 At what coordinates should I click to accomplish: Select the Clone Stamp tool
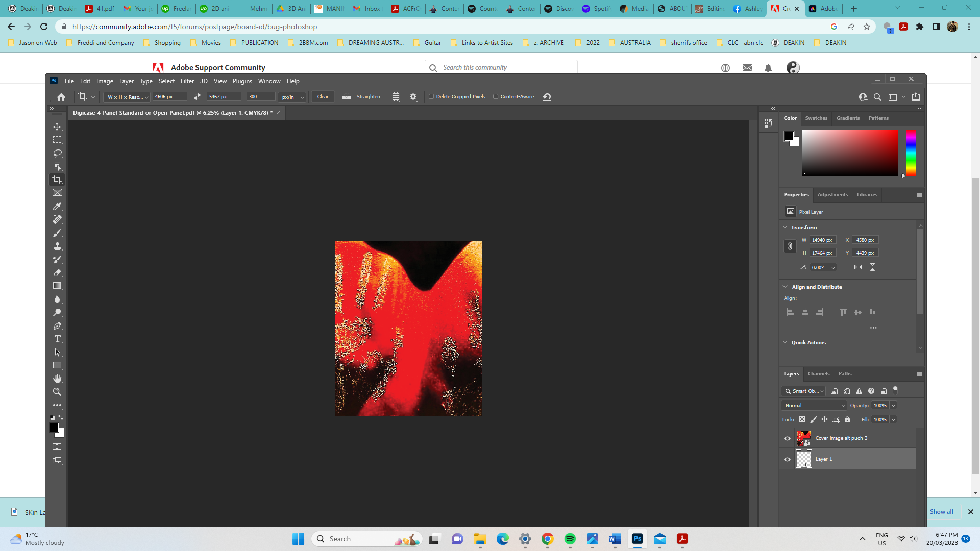pos(57,246)
